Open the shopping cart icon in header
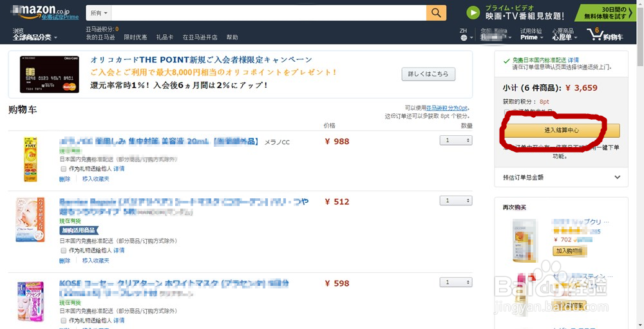 605,35
